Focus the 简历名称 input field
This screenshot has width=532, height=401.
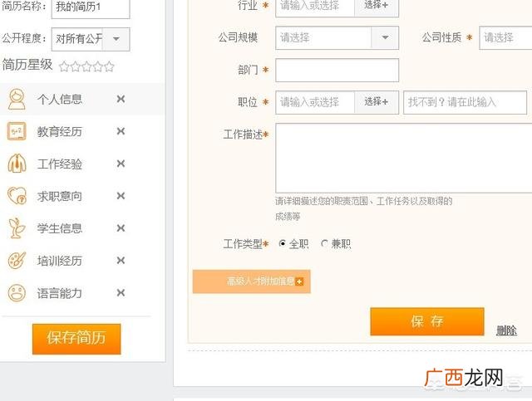(91, 7)
